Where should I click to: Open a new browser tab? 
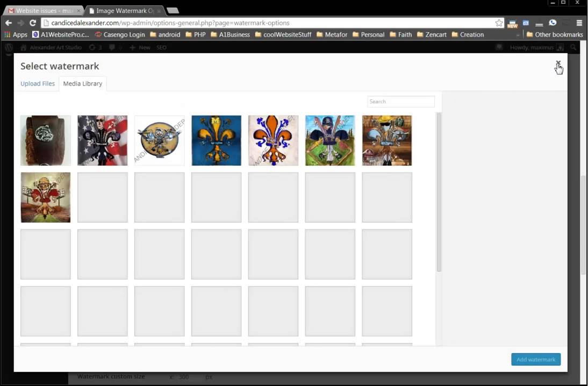click(173, 11)
